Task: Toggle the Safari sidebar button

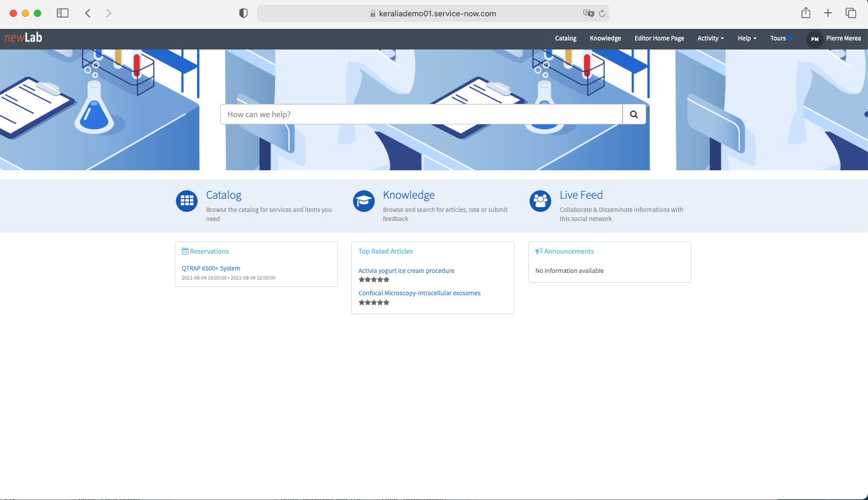Action: (62, 13)
